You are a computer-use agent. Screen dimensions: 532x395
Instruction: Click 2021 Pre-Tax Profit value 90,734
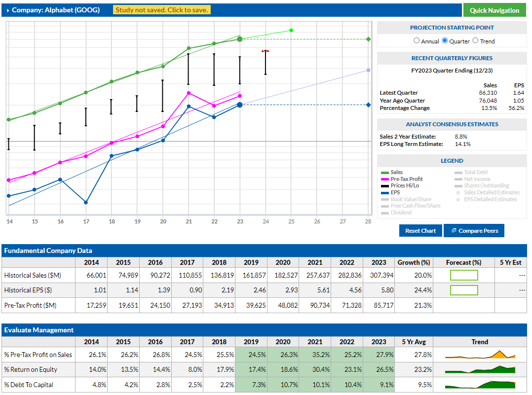[320, 305]
